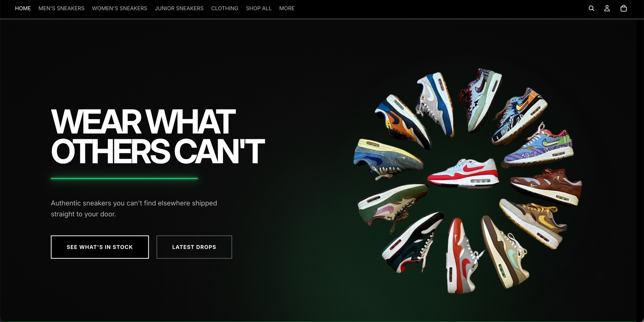The image size is (644, 322).
Task: Select Junior Sneakers in the navigation
Action: (179, 8)
